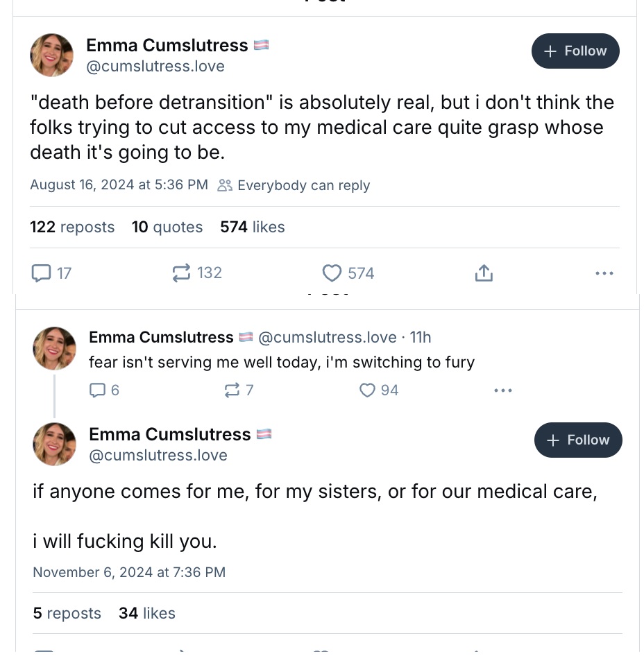Image resolution: width=644 pixels, height=663 pixels.
Task: Repost the post with 132 reposts
Action: pyautogui.click(x=181, y=273)
